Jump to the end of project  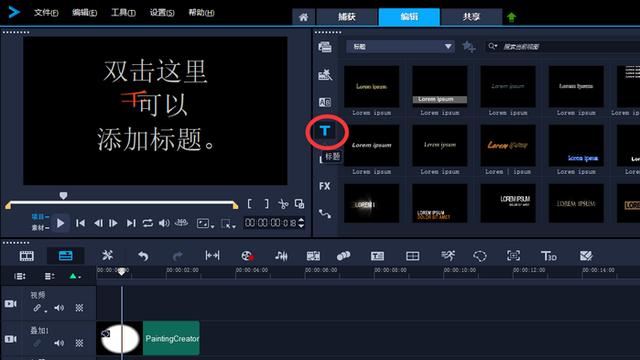tap(131, 223)
